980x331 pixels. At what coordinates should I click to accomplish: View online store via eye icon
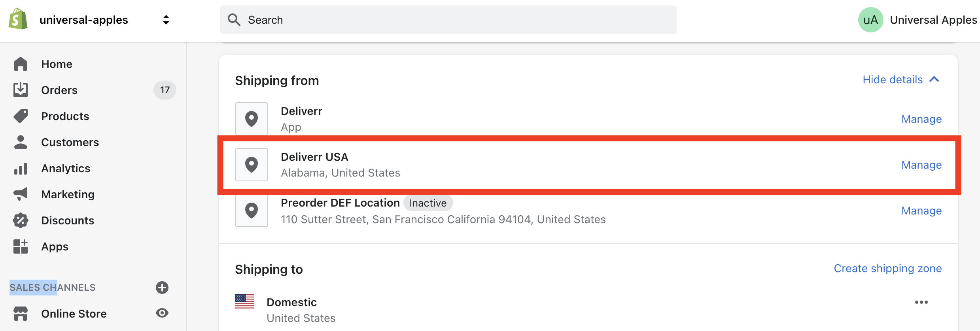pyautogui.click(x=162, y=313)
